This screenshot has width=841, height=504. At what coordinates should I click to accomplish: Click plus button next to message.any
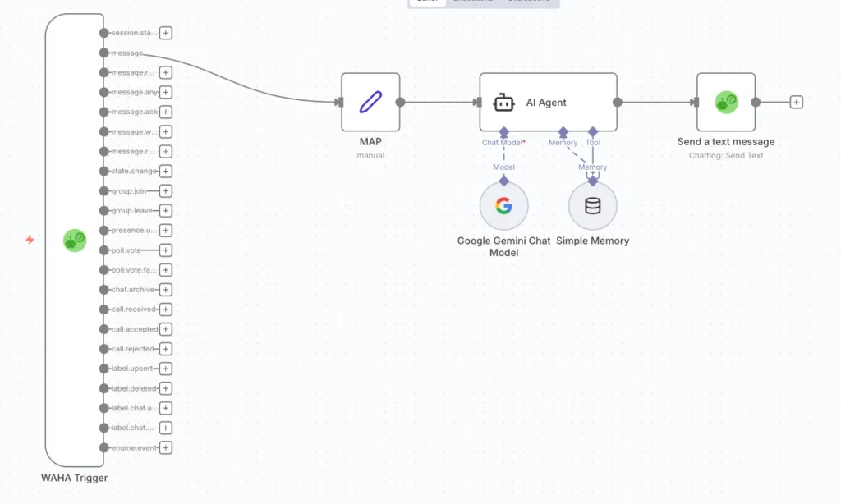(165, 92)
